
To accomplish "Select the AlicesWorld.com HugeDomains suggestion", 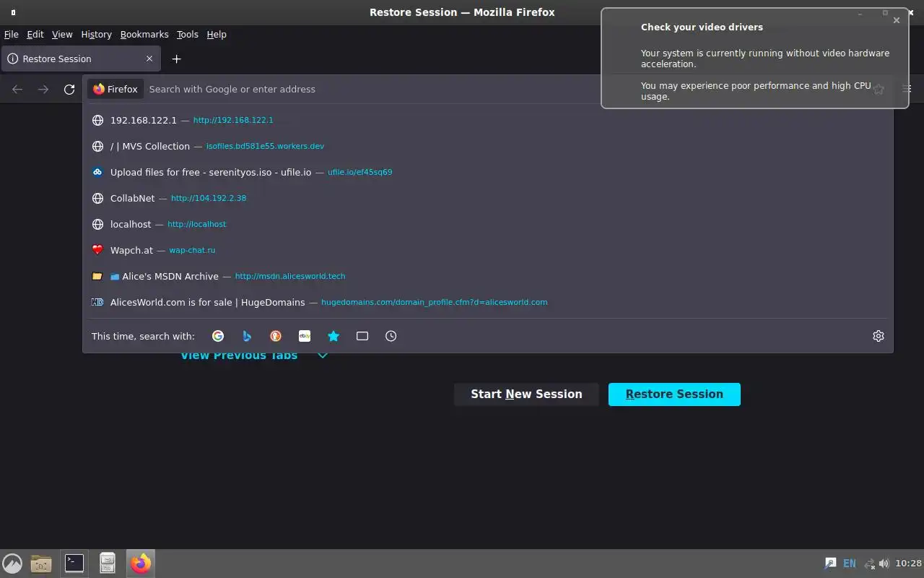I will [488, 302].
